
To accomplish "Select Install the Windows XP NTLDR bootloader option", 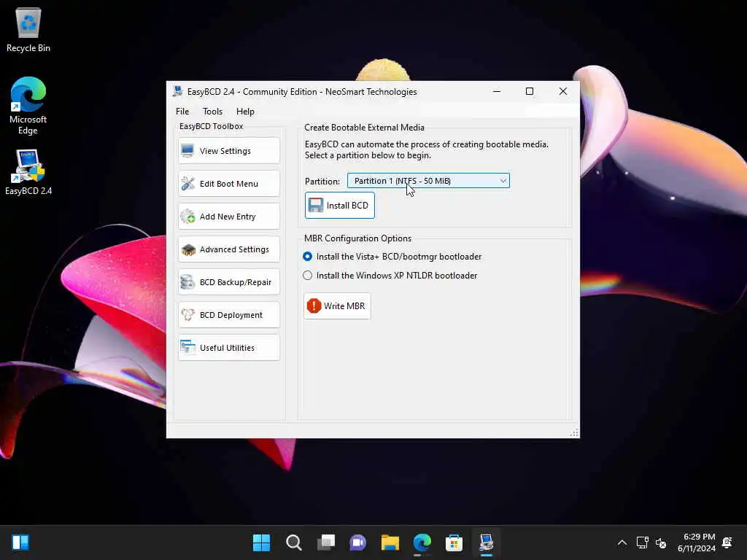I will (x=390, y=276).
